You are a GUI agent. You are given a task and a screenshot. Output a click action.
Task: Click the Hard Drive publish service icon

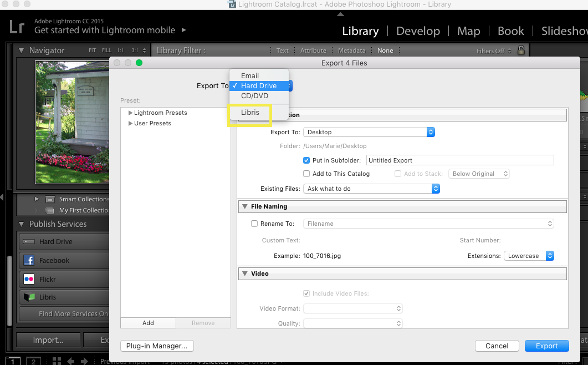pos(29,242)
